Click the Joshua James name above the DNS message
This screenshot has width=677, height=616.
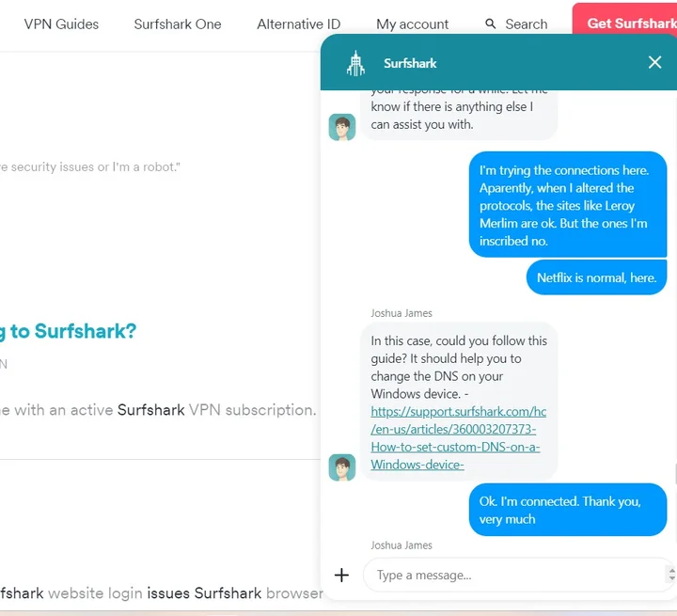click(401, 313)
